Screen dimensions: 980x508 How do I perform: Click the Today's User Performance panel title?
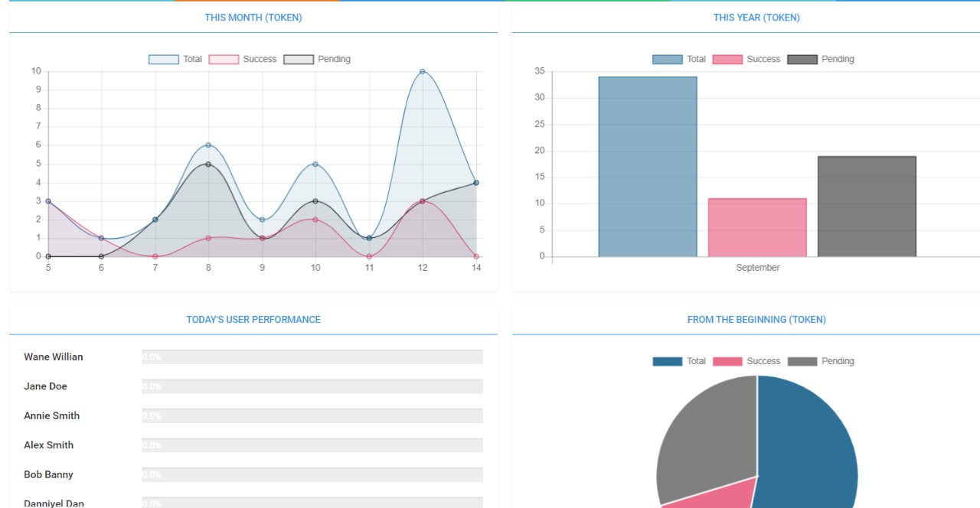point(253,320)
